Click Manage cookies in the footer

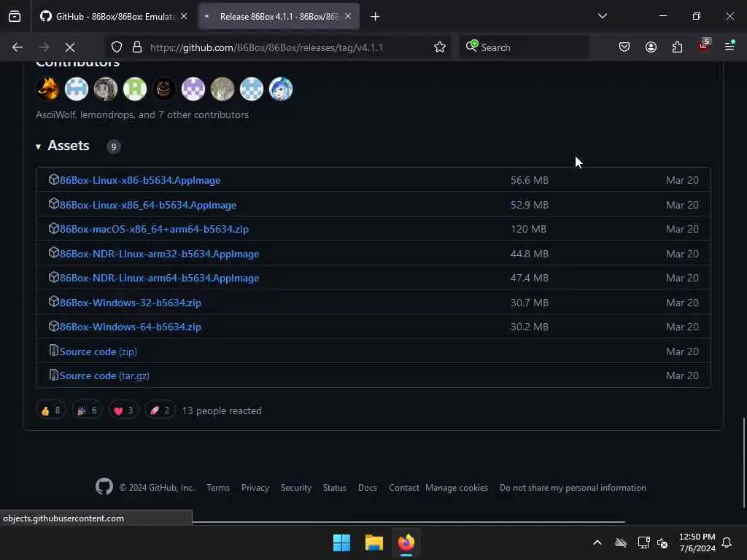(x=457, y=488)
